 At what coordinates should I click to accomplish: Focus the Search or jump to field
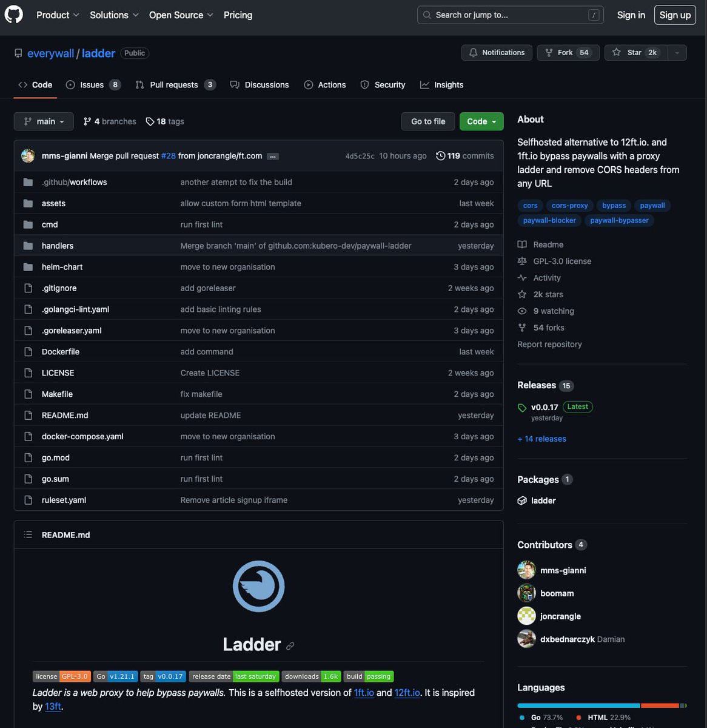click(x=511, y=15)
